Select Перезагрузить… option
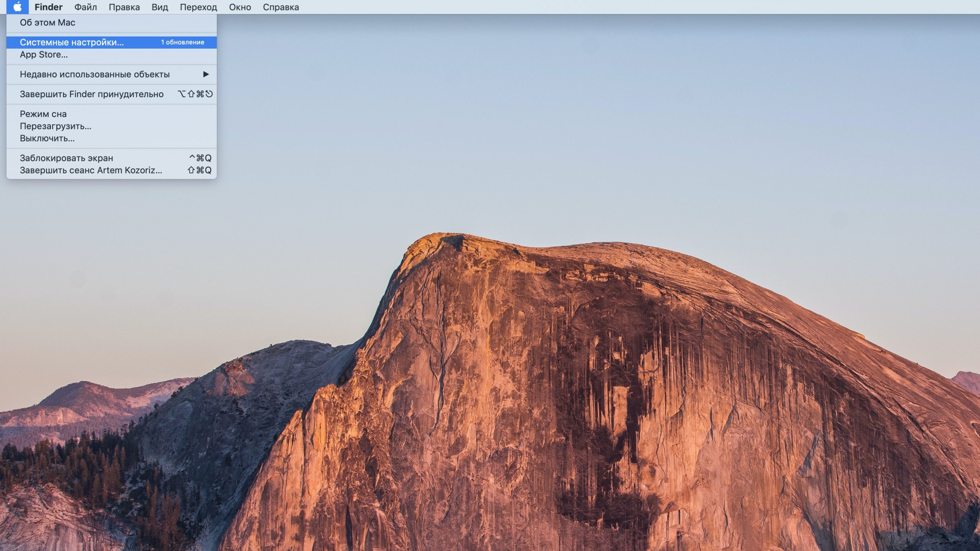The height and width of the screenshot is (551, 980). [x=56, y=126]
